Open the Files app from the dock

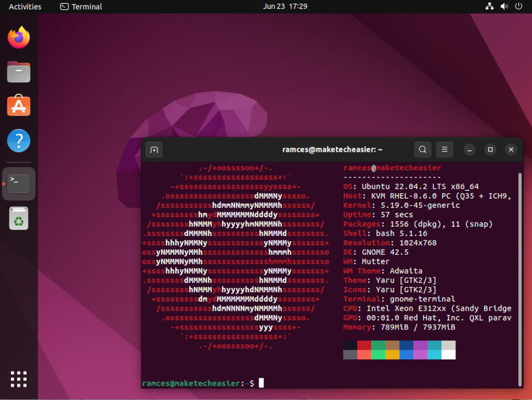(x=18, y=71)
